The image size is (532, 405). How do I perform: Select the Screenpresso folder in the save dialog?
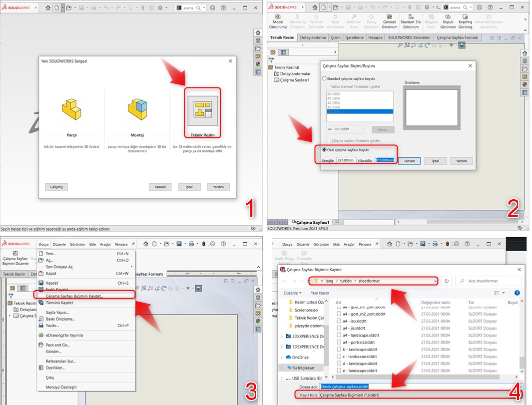coord(306,310)
